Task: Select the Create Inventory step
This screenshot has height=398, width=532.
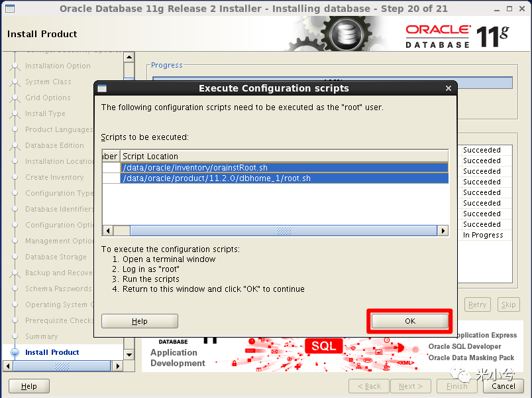Action: (x=54, y=177)
